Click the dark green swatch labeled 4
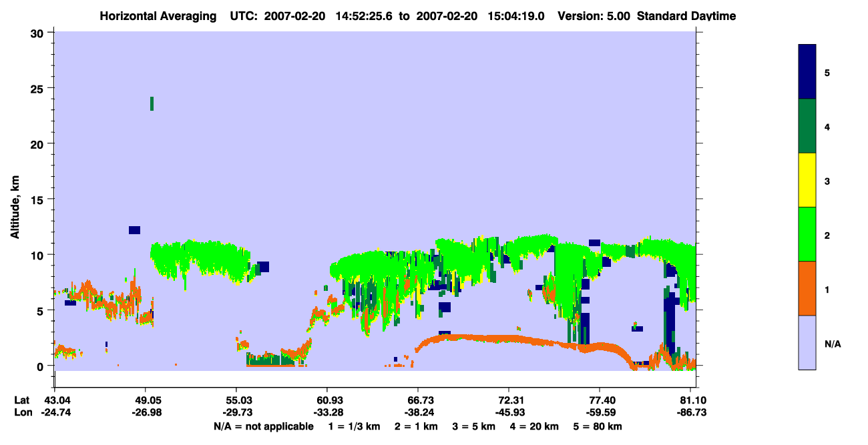Viewport: 868px width, 445px height. click(x=807, y=126)
